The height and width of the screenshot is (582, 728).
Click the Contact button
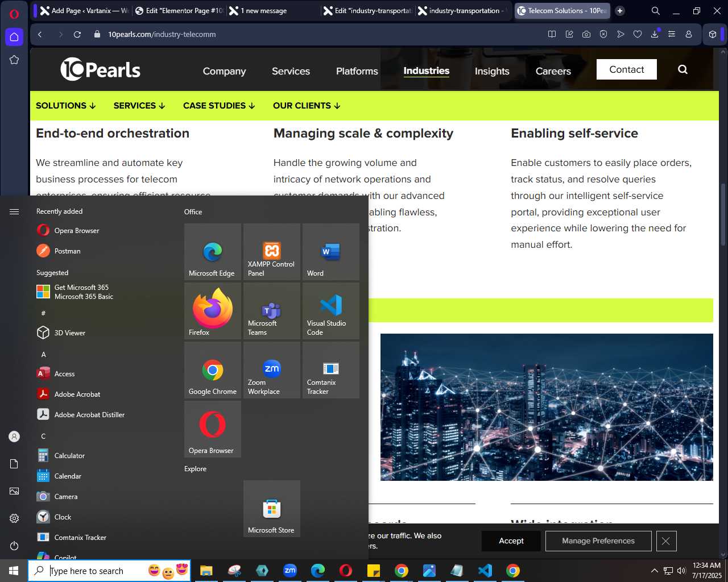[x=626, y=69]
